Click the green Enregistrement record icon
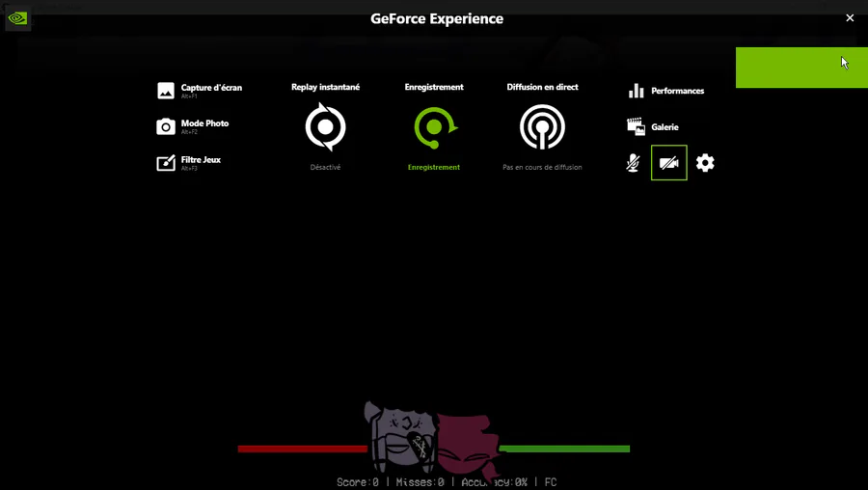868x490 pixels. 435,127
